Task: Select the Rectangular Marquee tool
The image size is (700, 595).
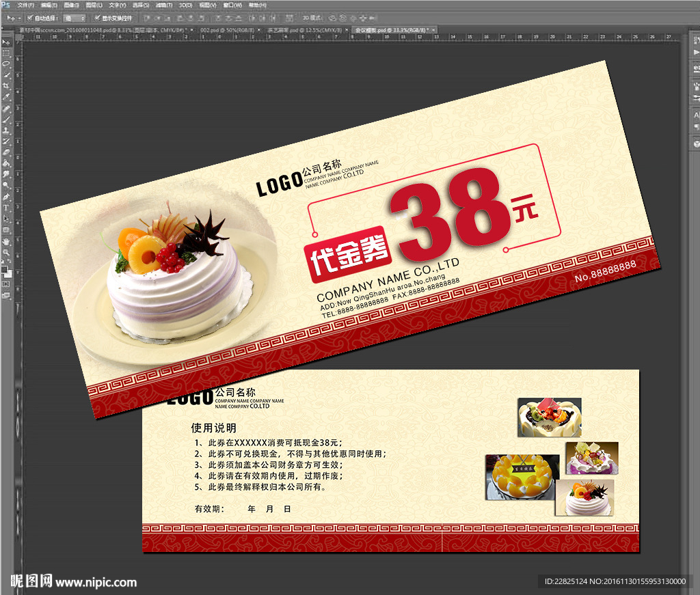Action: point(6,53)
